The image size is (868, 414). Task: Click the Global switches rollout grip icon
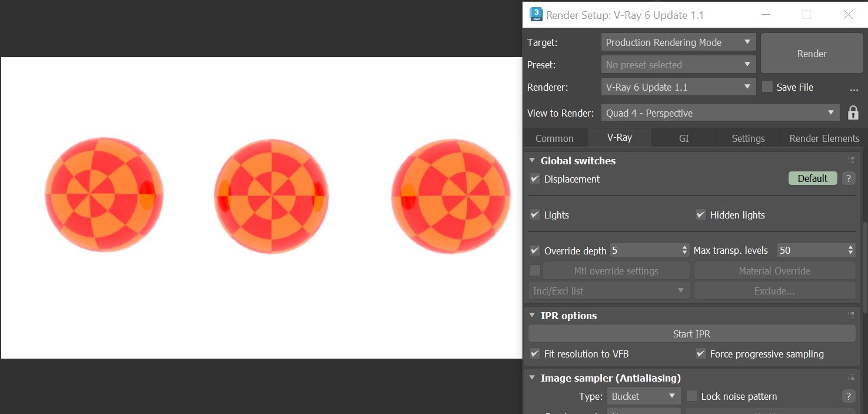click(851, 160)
